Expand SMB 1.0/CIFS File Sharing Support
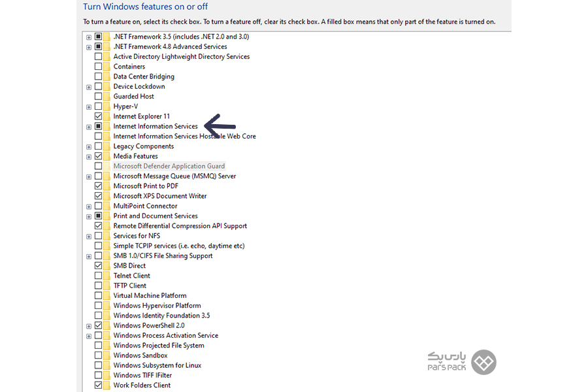This screenshot has height=392, width=588. (89, 257)
